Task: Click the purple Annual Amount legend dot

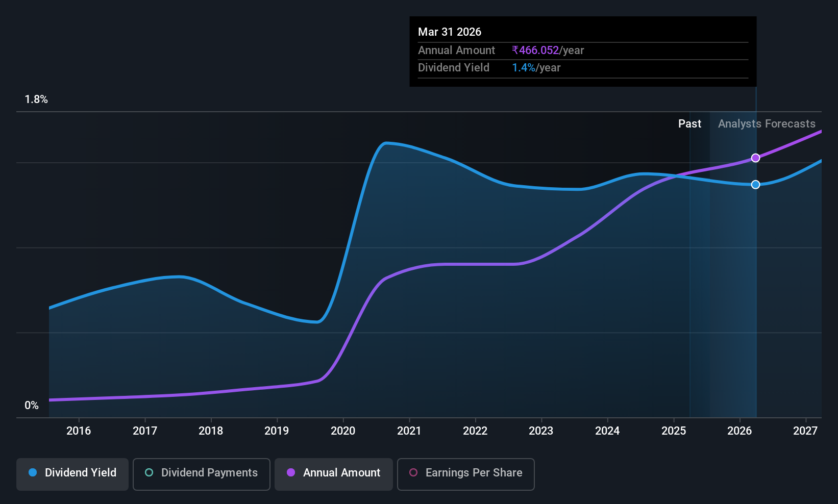Action: click(291, 472)
